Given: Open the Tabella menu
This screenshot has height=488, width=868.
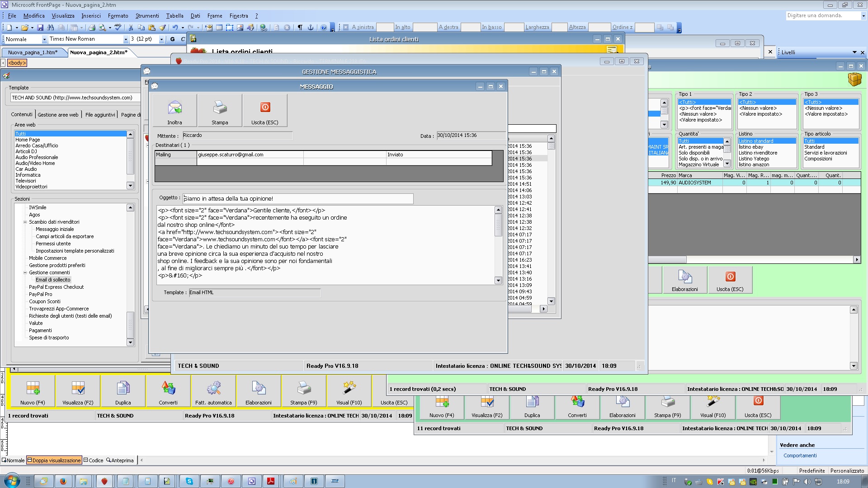Looking at the screenshot, I should pos(175,16).
